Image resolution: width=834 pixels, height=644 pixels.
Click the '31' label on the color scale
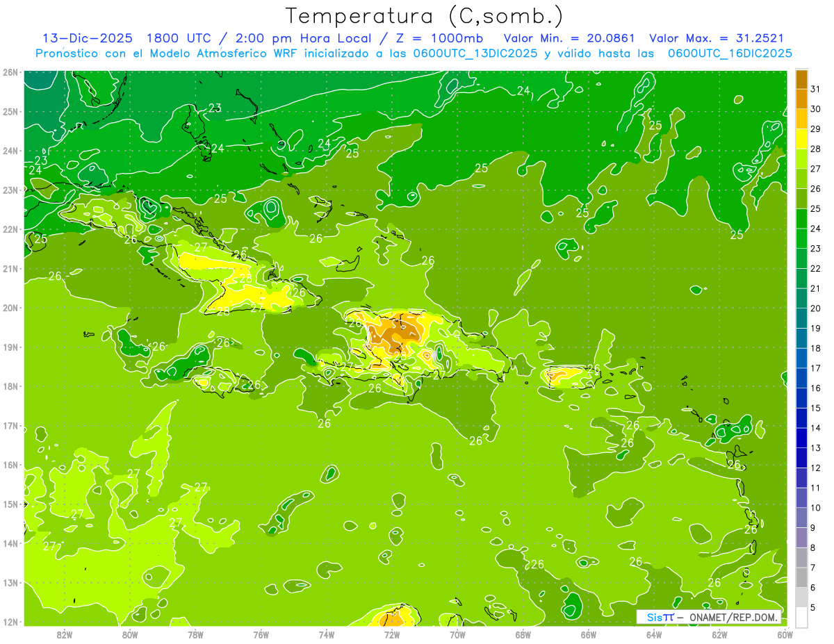pos(816,89)
